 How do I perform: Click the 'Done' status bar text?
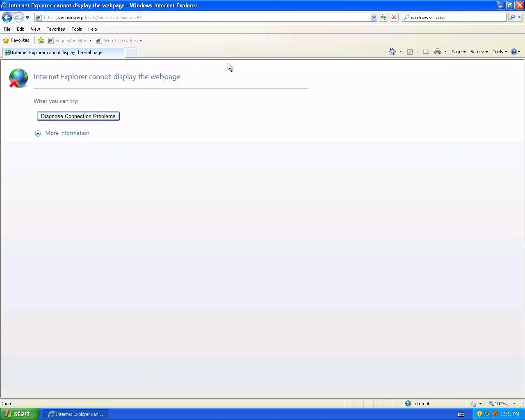[6, 404]
